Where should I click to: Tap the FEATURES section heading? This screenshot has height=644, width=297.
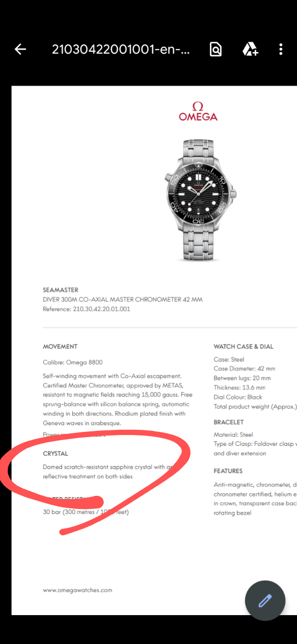pos(228,471)
